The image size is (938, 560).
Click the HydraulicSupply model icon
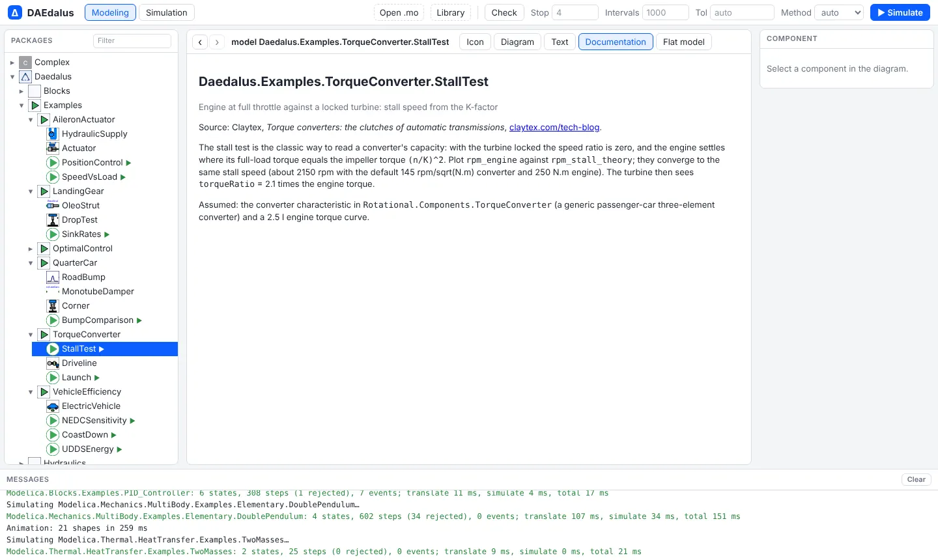[x=53, y=134]
